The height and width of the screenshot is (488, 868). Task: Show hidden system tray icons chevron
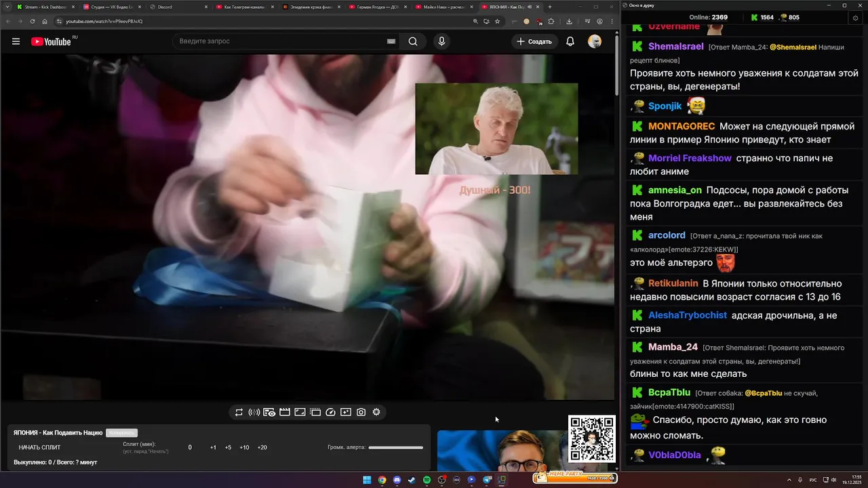(791, 480)
